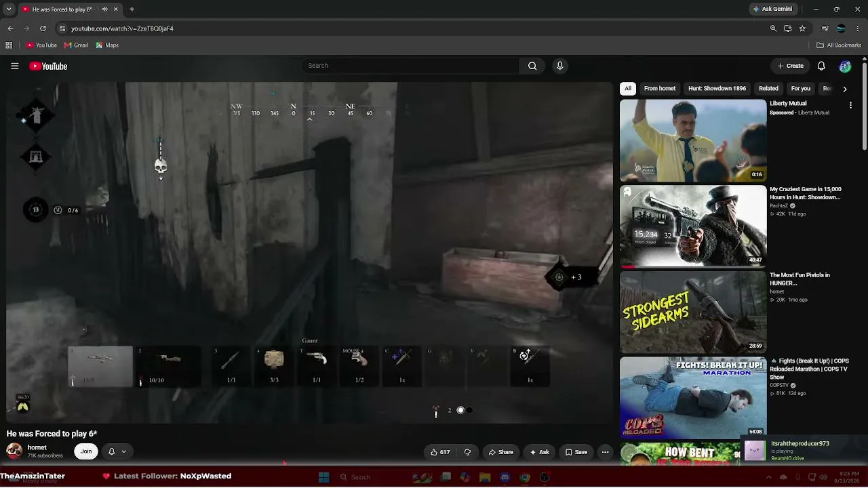Open the All Bookmarks folder
The width and height of the screenshot is (868, 488).
pos(839,45)
